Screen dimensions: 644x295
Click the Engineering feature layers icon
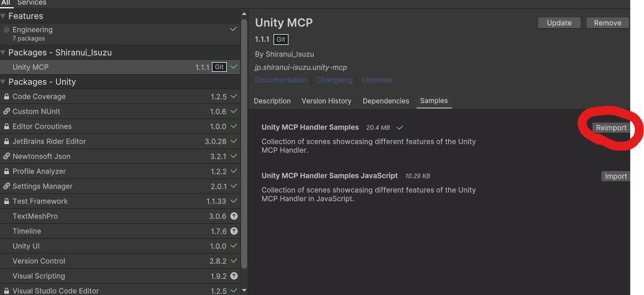point(6,29)
